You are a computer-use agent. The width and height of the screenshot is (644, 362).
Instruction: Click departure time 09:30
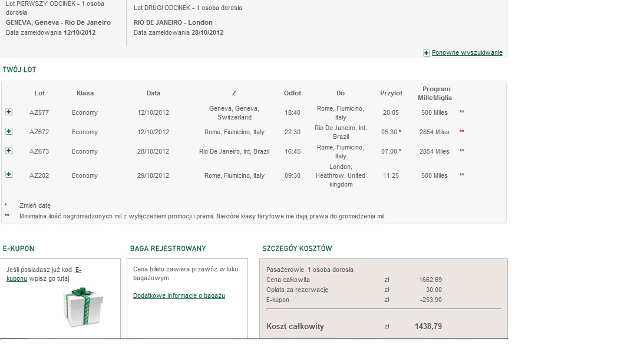tap(292, 175)
